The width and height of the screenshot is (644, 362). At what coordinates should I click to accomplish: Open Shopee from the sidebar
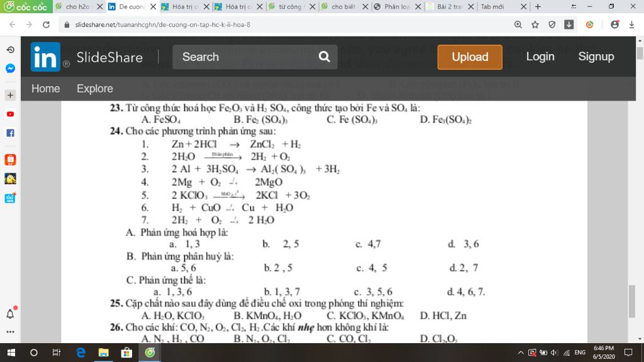click(x=10, y=159)
